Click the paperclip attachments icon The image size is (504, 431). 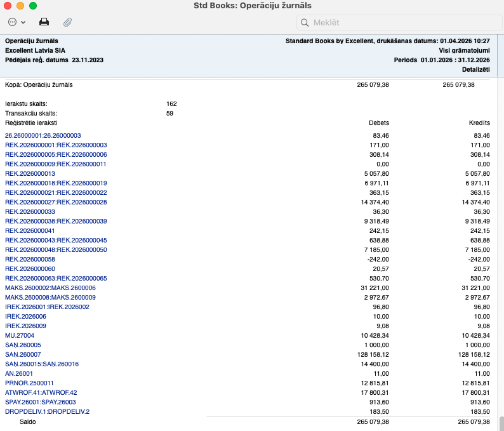coord(67,22)
